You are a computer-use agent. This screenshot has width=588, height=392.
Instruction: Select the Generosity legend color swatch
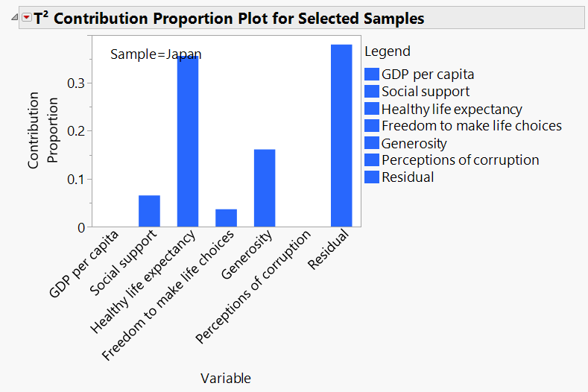click(372, 143)
